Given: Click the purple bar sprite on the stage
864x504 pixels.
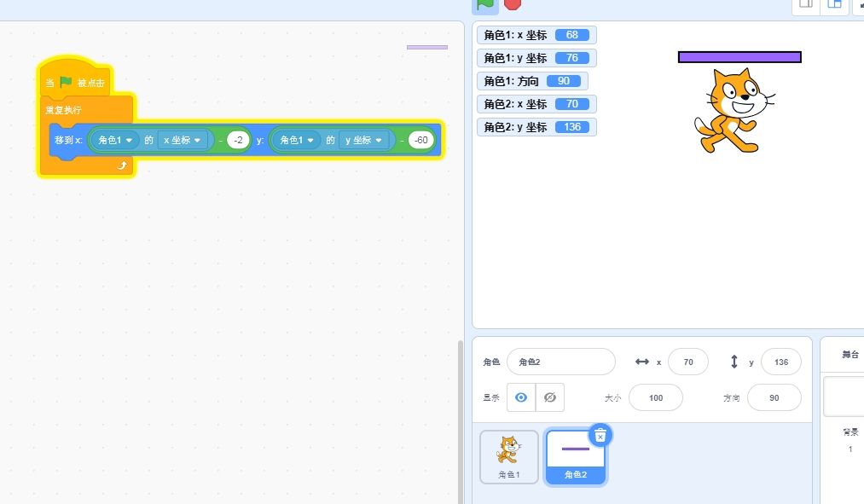Looking at the screenshot, I should (x=739, y=57).
